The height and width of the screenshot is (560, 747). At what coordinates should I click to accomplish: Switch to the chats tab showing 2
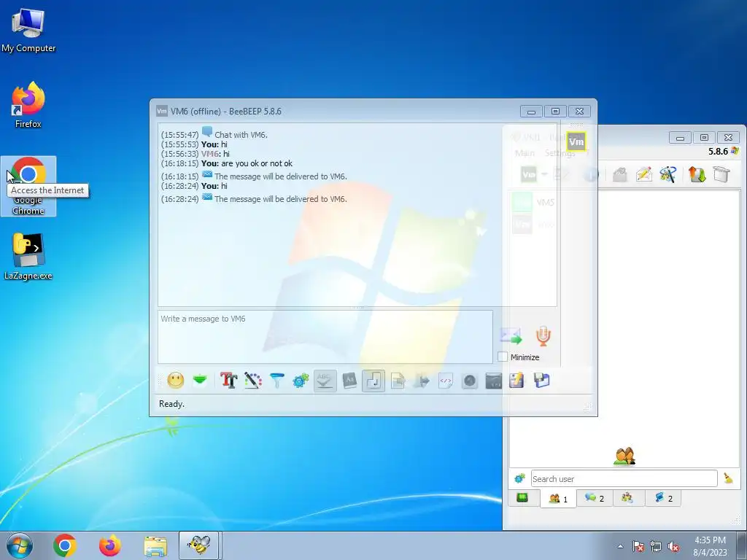click(595, 498)
